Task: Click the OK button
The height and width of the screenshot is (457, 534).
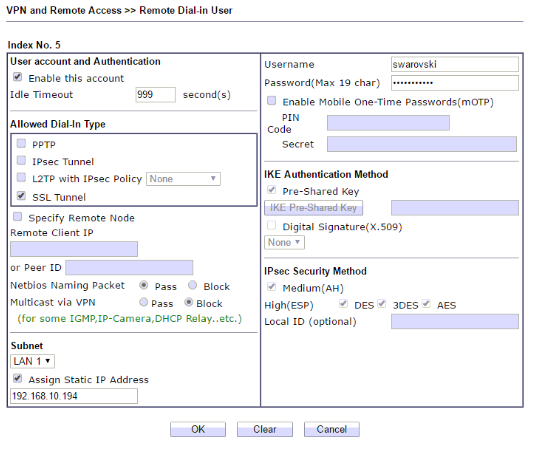Action: point(198,429)
